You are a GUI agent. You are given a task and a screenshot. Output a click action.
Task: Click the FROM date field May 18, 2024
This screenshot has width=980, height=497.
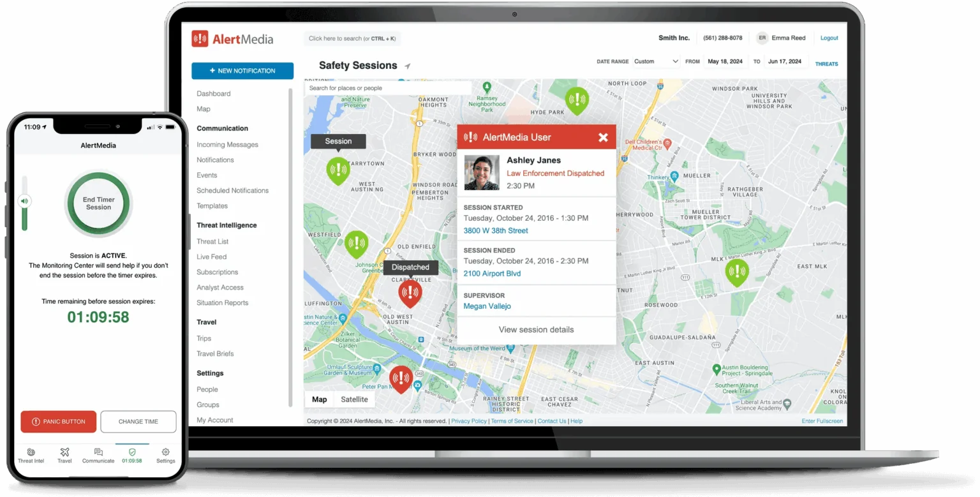[x=725, y=62]
